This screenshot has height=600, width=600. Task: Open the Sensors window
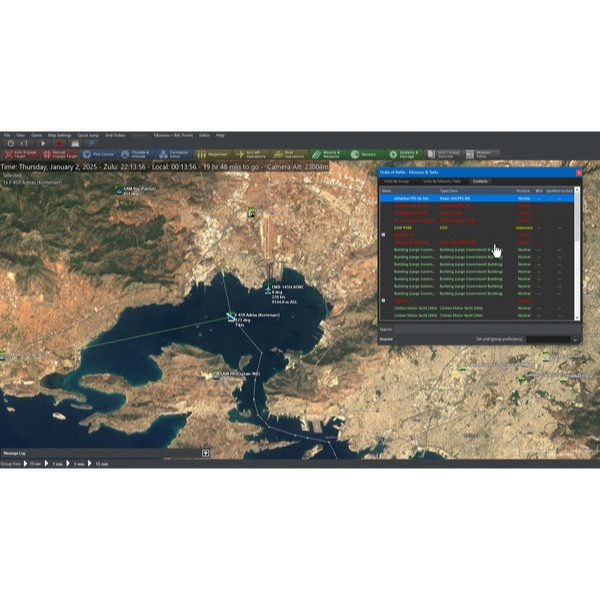tap(366, 154)
